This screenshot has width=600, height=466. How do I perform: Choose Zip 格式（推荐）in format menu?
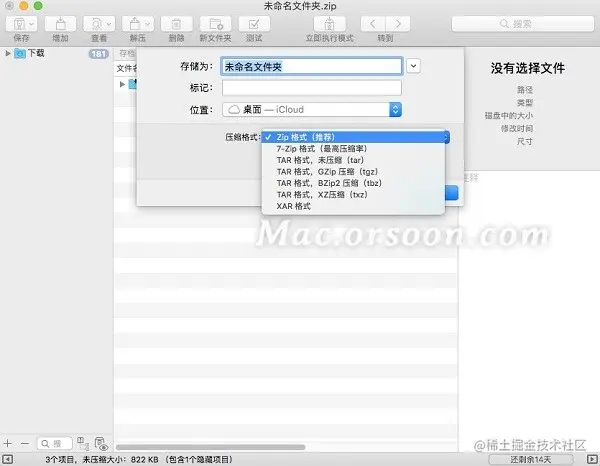(354, 137)
